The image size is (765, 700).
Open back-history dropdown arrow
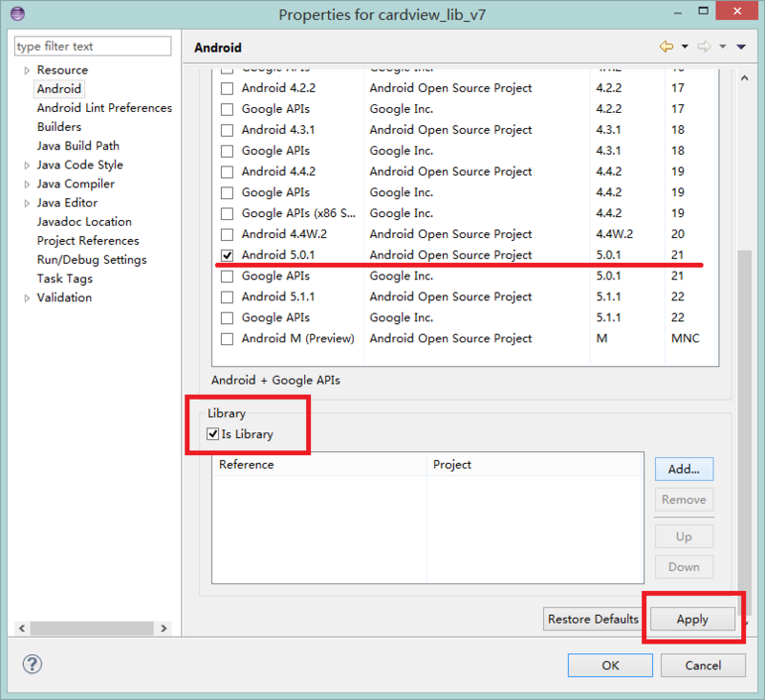pos(685,47)
